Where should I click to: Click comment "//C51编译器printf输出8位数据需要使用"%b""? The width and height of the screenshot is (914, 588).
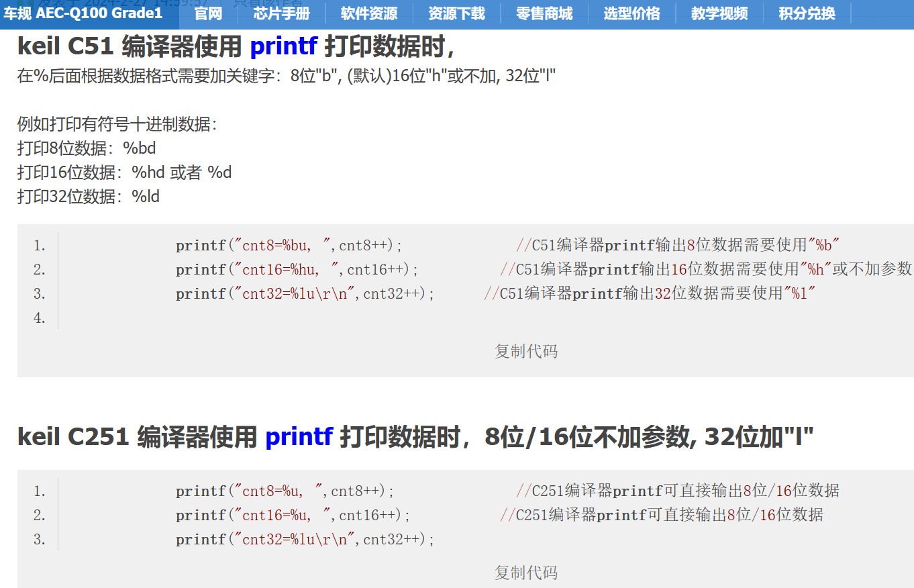coord(678,246)
